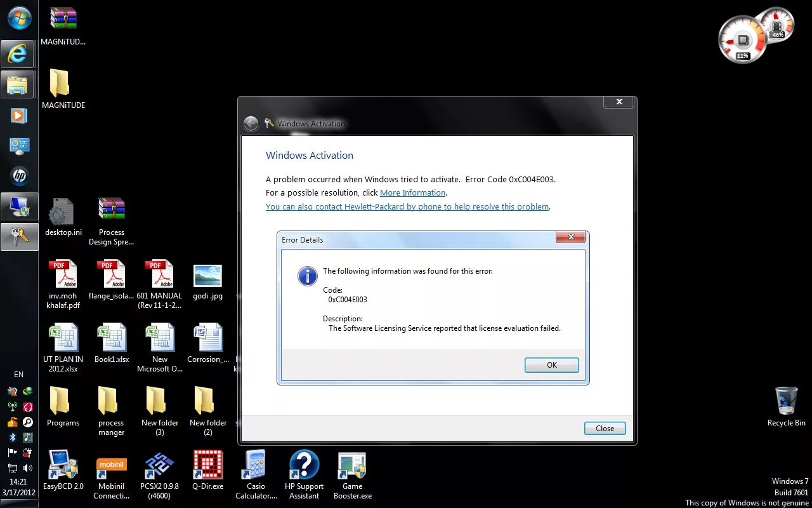Open Corrosion_ Word document icon
The height and width of the screenshot is (508, 812).
click(208, 344)
